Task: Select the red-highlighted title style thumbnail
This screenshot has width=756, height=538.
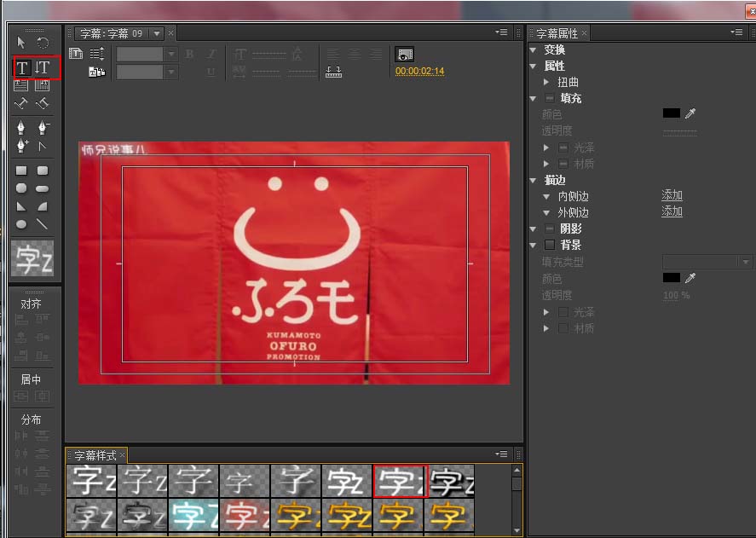Action: 399,481
